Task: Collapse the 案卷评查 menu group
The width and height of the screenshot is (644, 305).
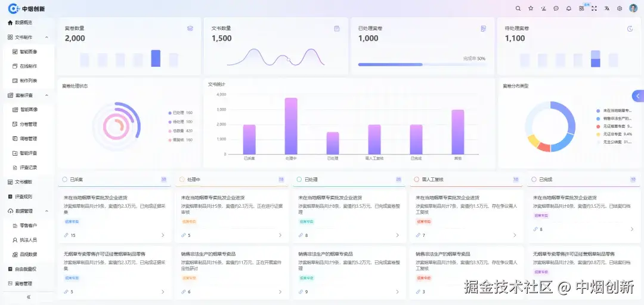Action: coord(47,95)
